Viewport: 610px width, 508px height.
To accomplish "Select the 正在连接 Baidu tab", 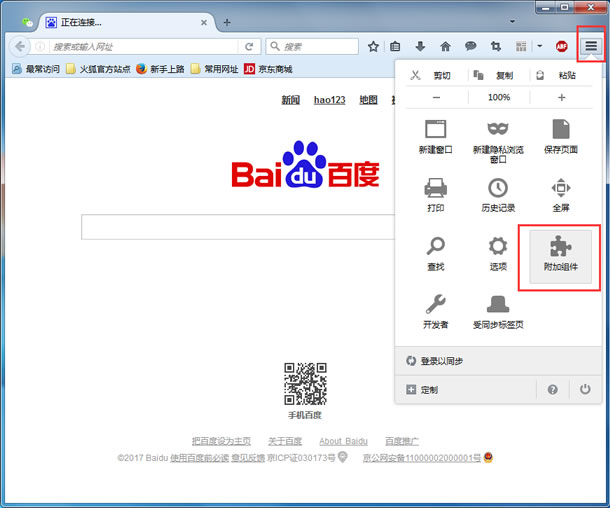I will click(x=127, y=23).
